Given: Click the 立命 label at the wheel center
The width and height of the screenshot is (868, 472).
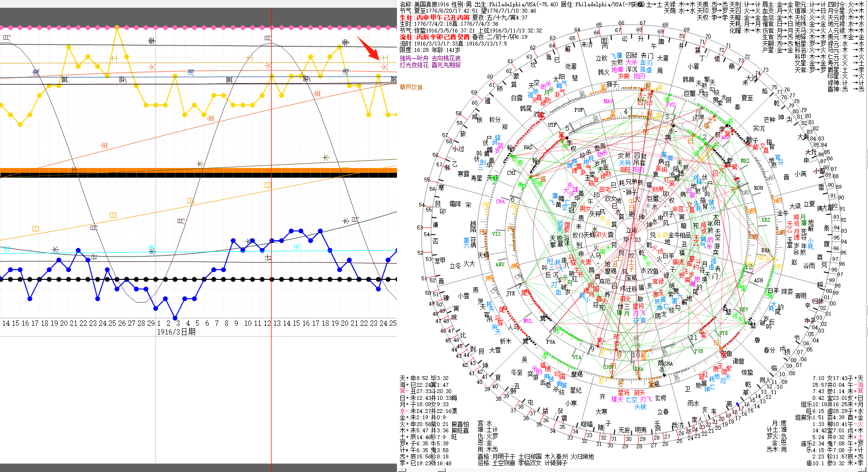Looking at the screenshot, I should click(x=632, y=231).
